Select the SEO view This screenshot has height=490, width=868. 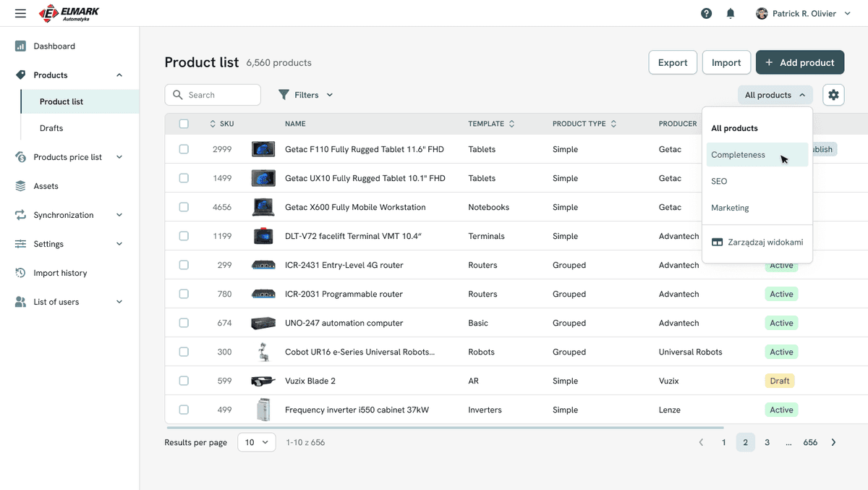click(757, 181)
